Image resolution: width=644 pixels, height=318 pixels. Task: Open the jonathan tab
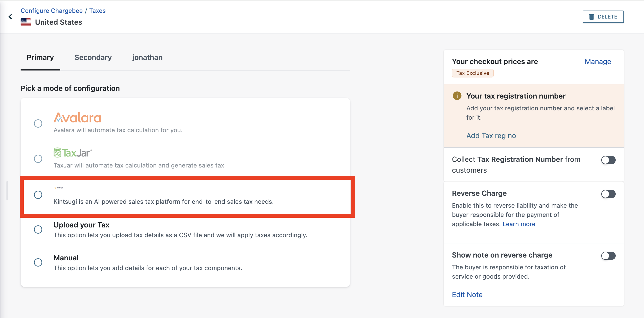coord(147,57)
